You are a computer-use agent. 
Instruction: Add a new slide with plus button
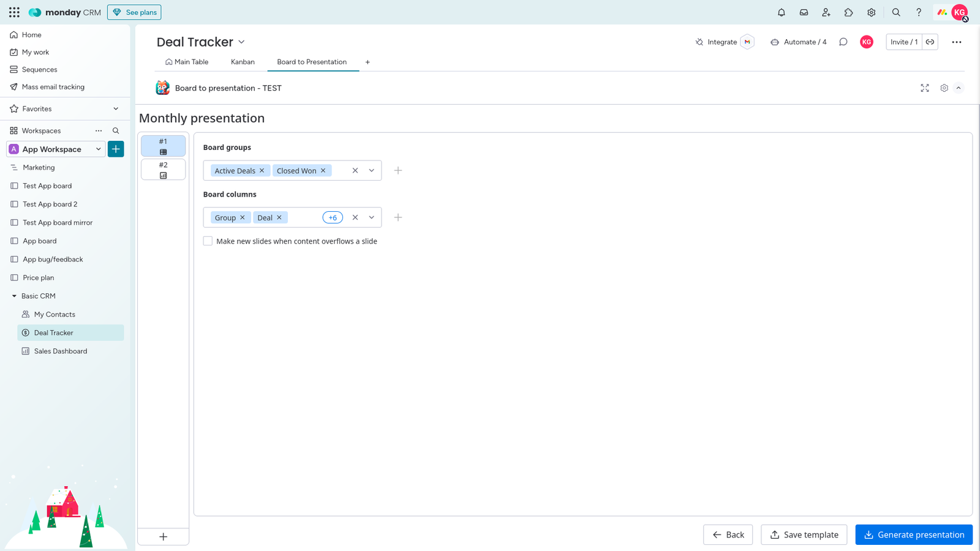(163, 537)
